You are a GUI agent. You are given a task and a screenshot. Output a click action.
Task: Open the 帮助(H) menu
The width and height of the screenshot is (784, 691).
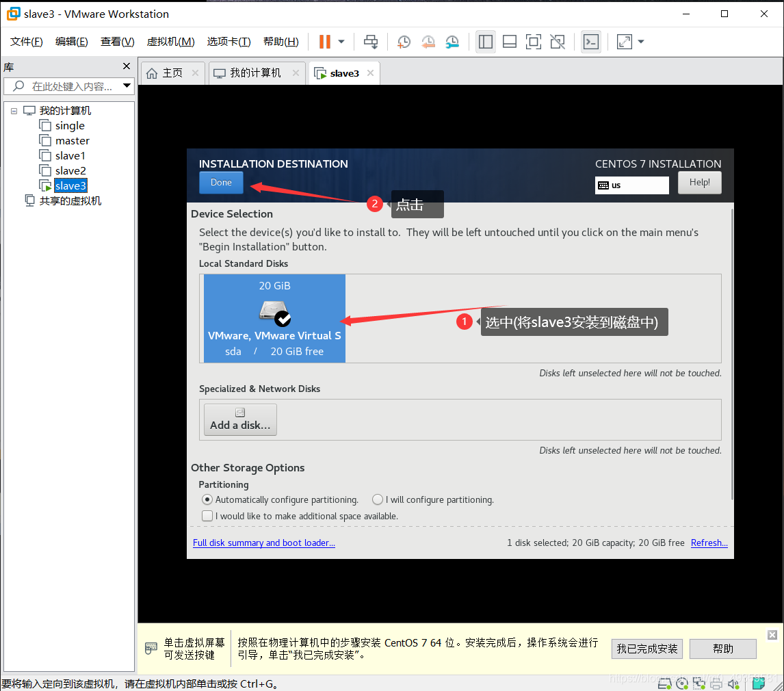281,42
